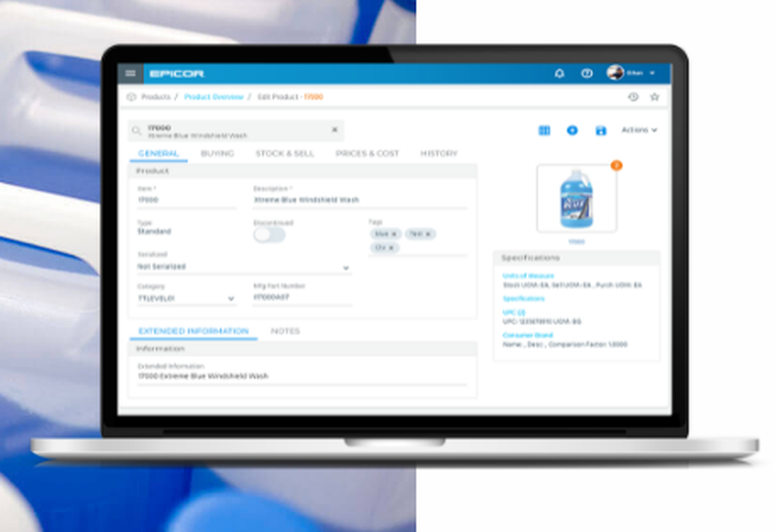775x532 pixels.
Task: Click the Products breadcrumb icon
Action: [131, 97]
